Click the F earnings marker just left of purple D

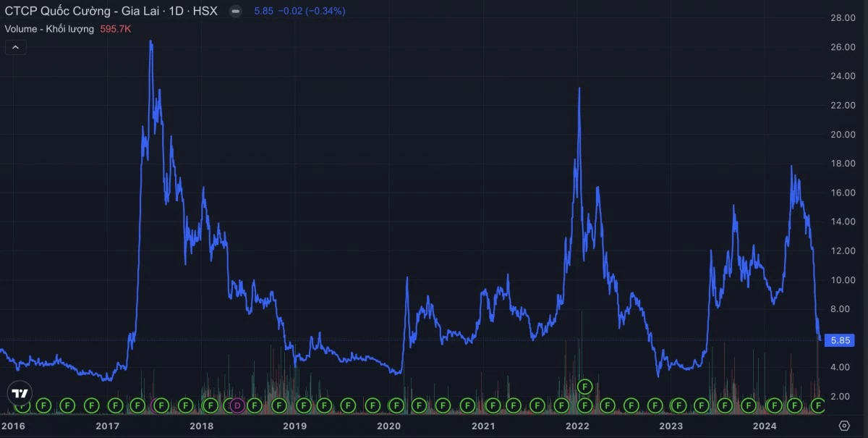pos(228,405)
